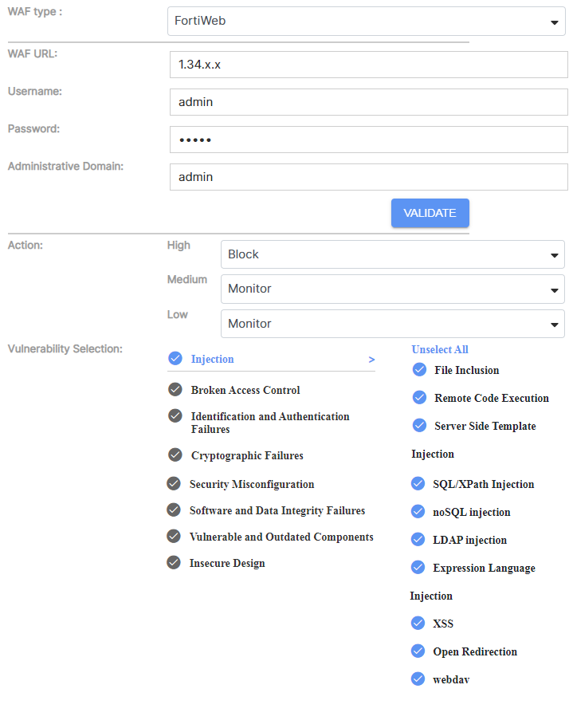Image resolution: width=569 pixels, height=728 pixels.
Task: Toggle the XSS option off
Action: [x=418, y=623]
